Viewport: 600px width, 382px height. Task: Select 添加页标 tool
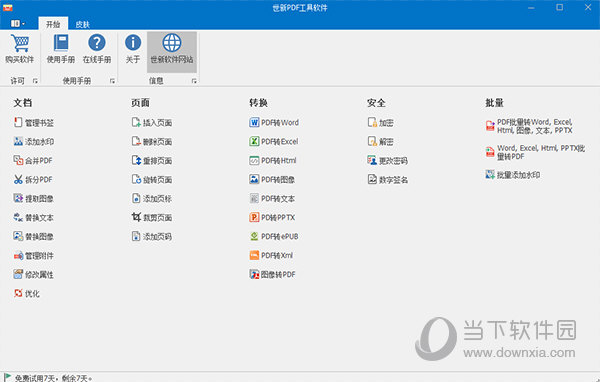(x=152, y=198)
